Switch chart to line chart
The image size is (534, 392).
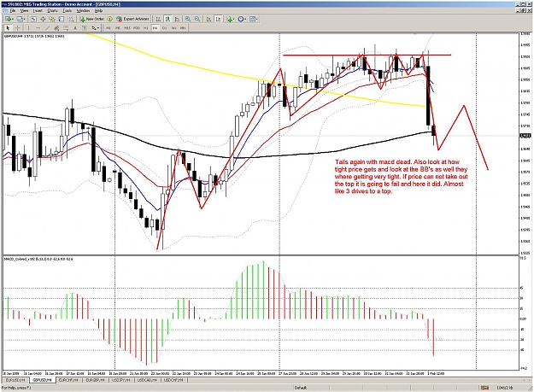[177, 19]
